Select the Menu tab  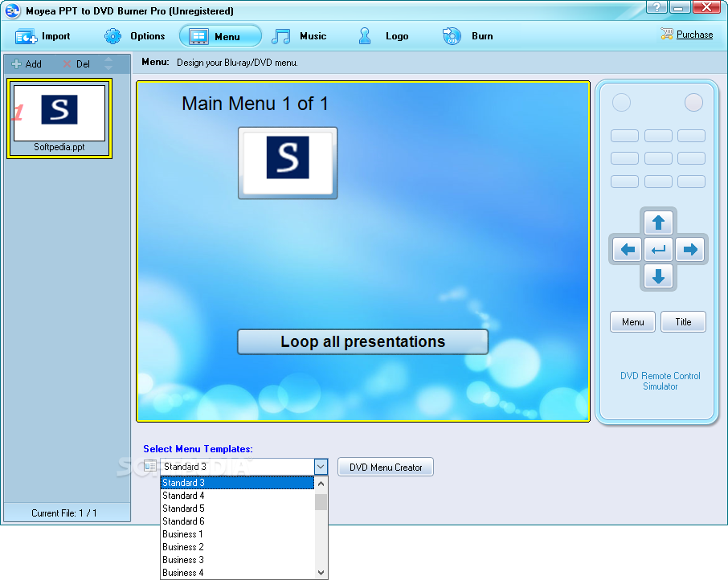(x=220, y=36)
